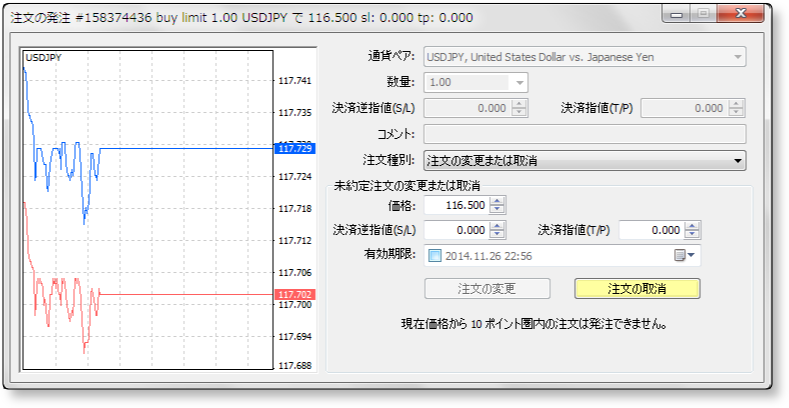
Task: Click the blue 117.729 ask price label
Action: [295, 148]
